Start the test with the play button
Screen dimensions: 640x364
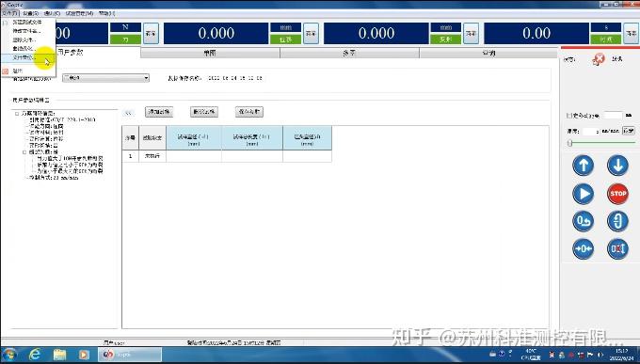click(583, 194)
